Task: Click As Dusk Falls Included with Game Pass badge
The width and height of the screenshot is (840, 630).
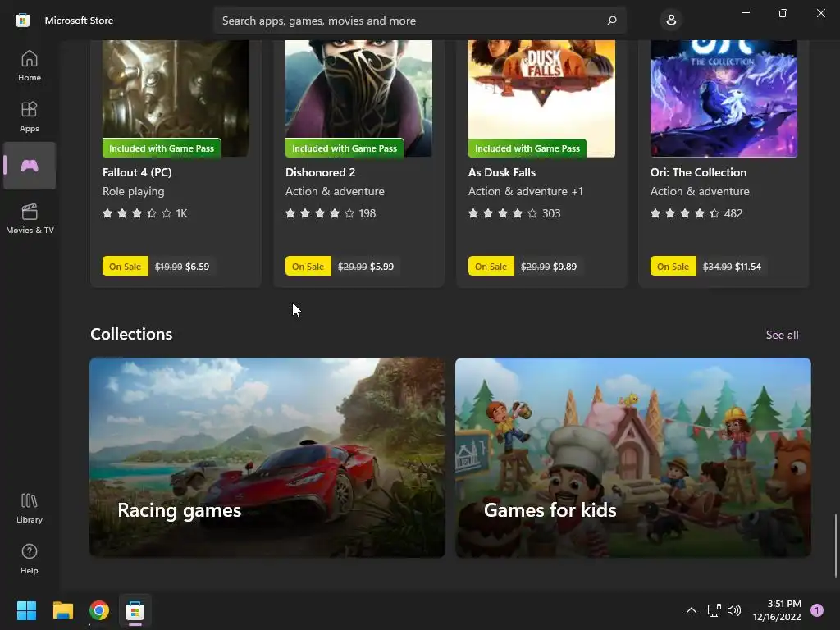Action: 527,148
